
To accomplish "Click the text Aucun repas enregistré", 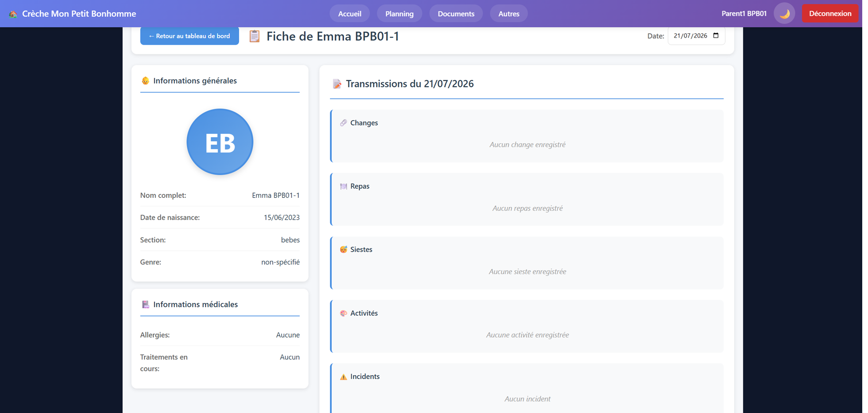I will (527, 208).
